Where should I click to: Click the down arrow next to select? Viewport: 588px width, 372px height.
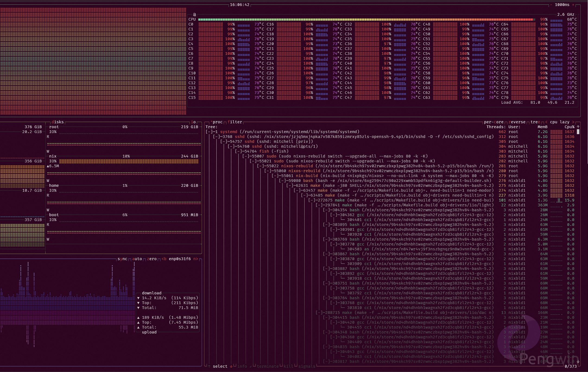pos(232,366)
